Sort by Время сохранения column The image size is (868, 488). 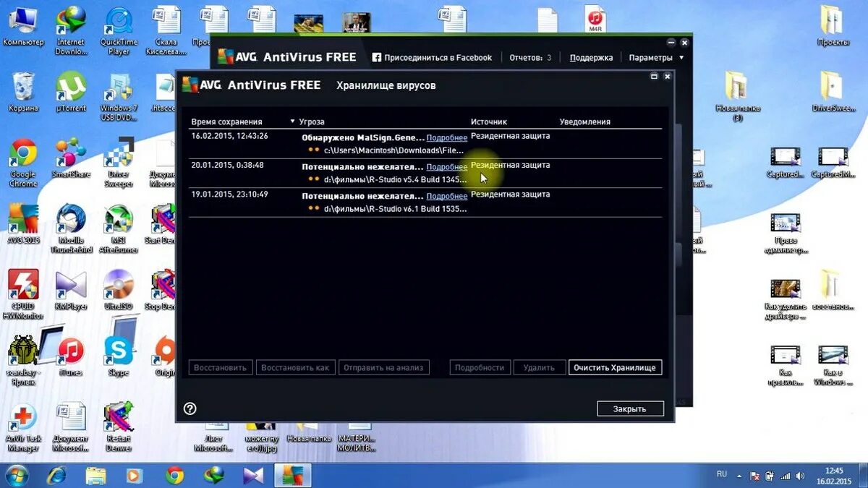(226, 121)
